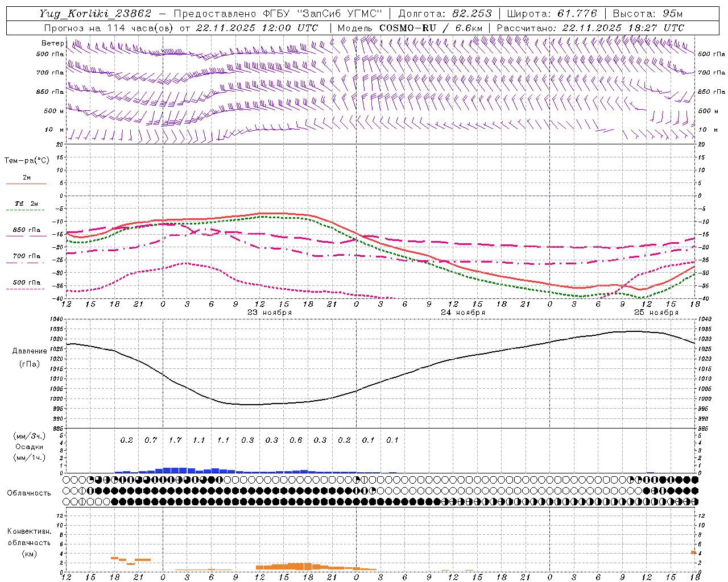Click the "0.6" precipitation value

pyautogui.click(x=296, y=440)
